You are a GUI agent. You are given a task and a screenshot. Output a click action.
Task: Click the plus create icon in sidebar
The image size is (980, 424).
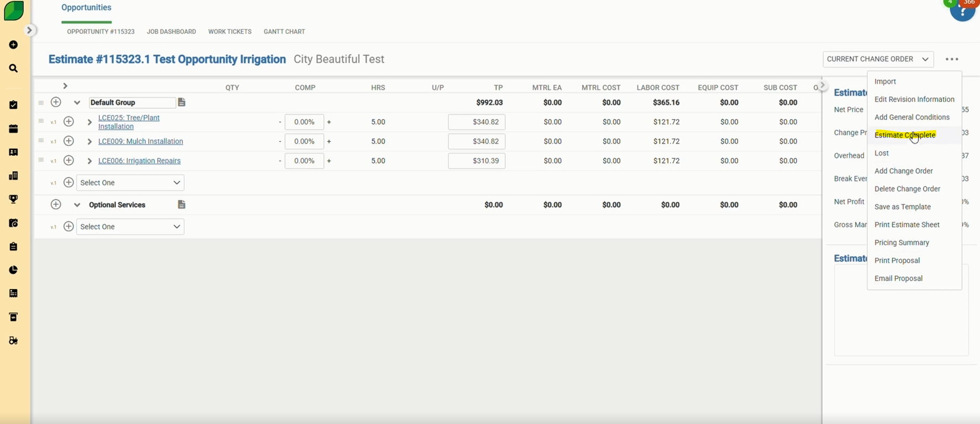click(x=13, y=45)
